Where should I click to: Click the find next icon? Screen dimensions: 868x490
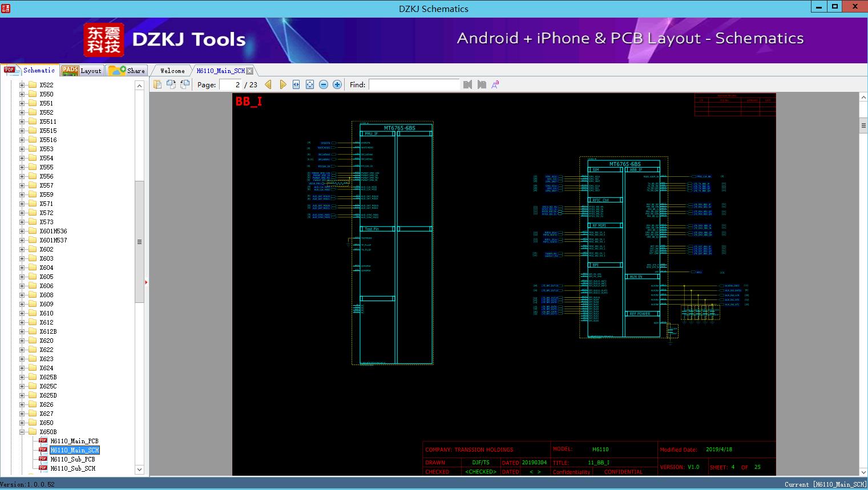tap(482, 84)
